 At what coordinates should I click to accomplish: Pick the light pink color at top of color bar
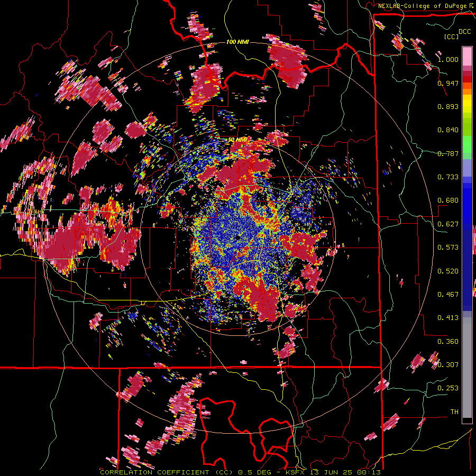pyautogui.click(x=467, y=56)
